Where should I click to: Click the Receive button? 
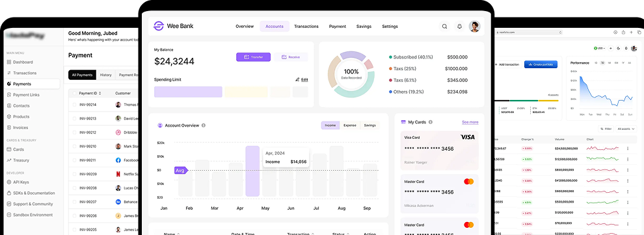[x=291, y=57]
